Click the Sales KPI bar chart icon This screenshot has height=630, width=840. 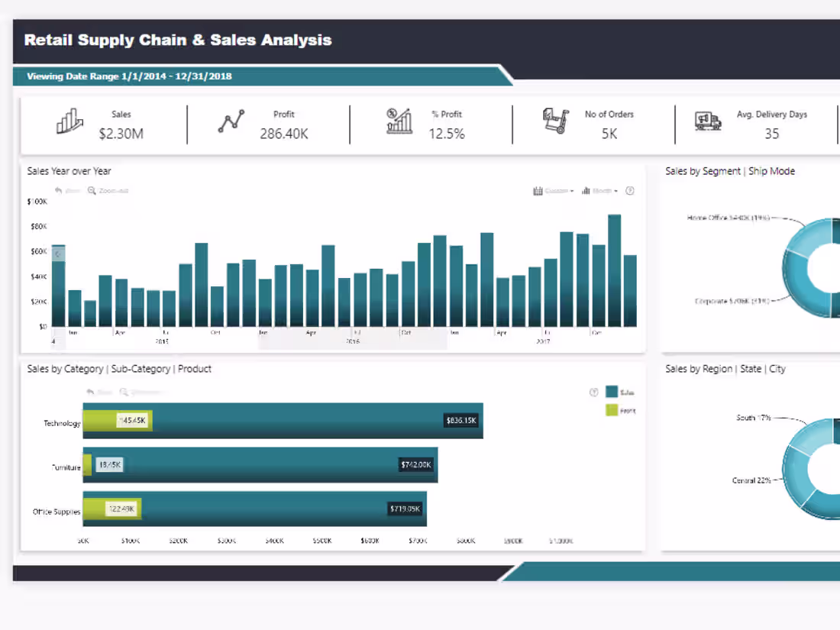click(69, 122)
